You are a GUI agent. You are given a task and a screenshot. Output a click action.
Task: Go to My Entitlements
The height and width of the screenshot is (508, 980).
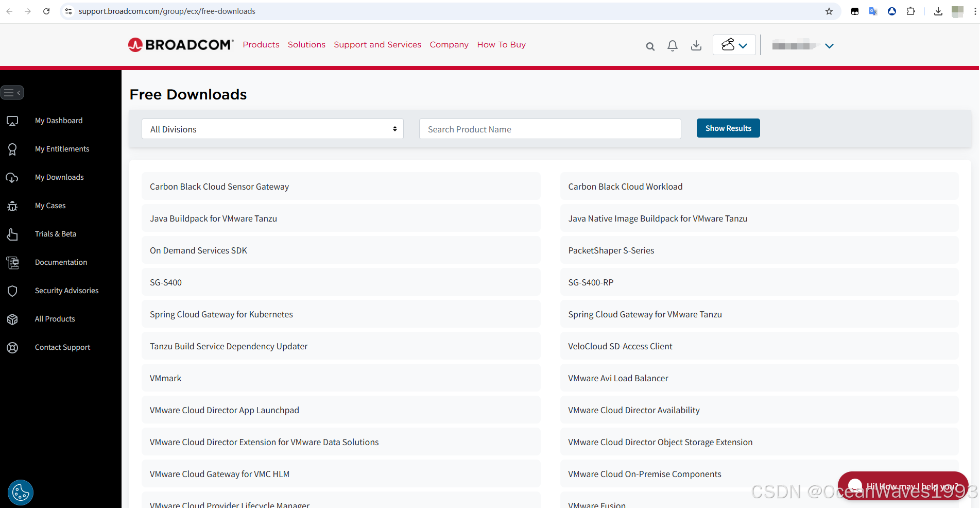62,149
